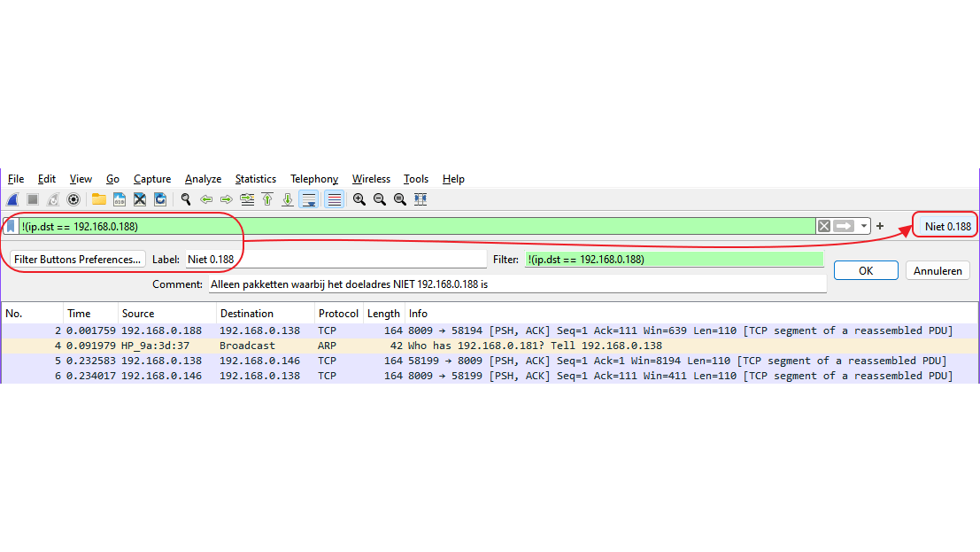Open the recent filters dropdown
The image size is (980, 552).
tap(863, 227)
